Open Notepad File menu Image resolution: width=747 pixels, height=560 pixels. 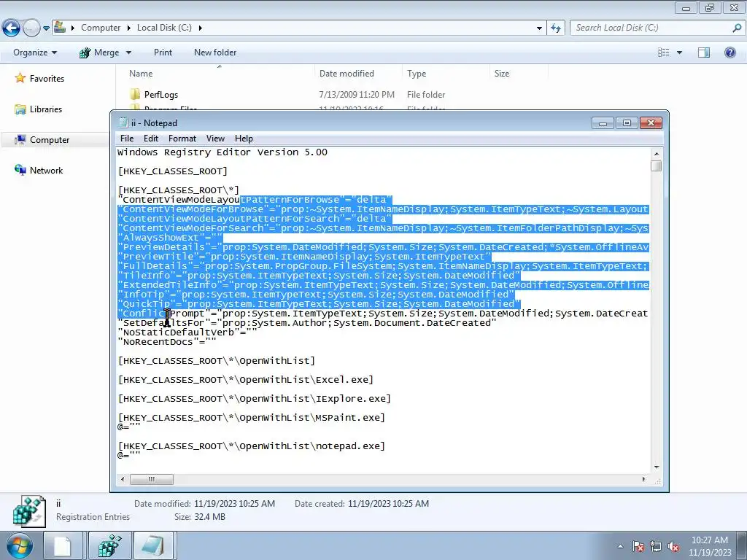point(127,139)
